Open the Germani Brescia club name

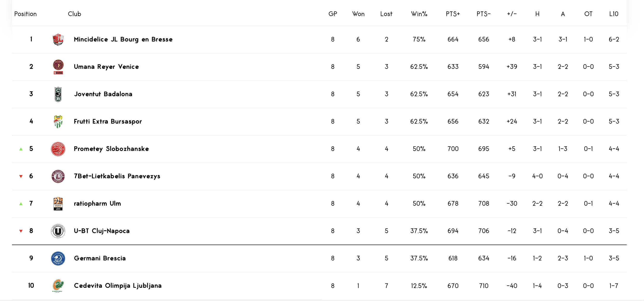coord(100,258)
